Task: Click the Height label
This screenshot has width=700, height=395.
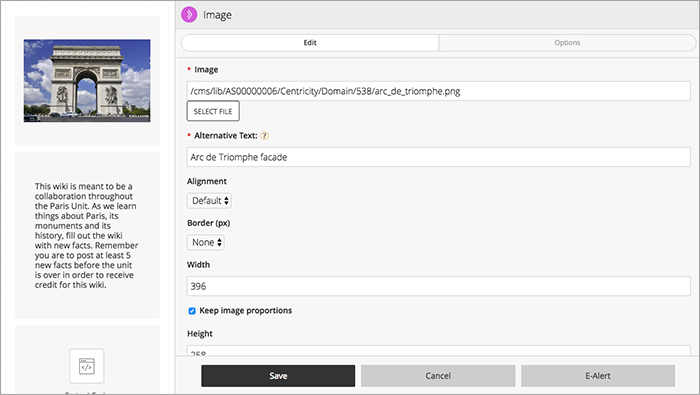Action: [x=200, y=333]
